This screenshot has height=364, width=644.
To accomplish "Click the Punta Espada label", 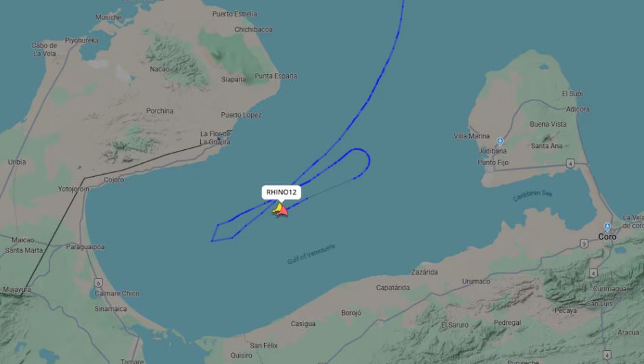I will [276, 76].
